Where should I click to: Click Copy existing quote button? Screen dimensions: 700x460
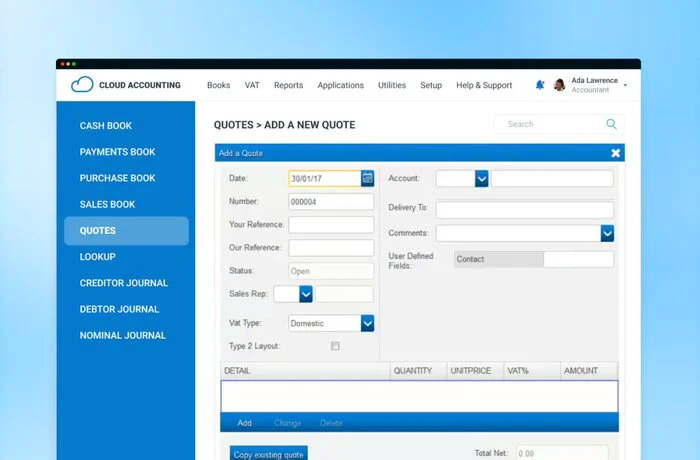click(x=269, y=454)
